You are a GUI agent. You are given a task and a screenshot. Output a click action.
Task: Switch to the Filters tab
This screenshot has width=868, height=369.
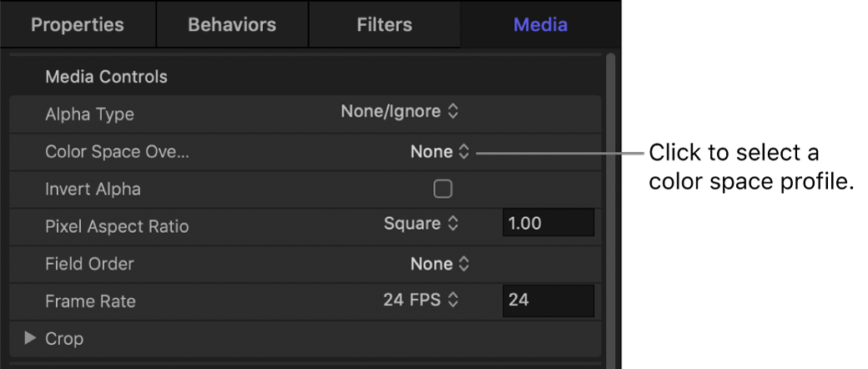click(384, 24)
